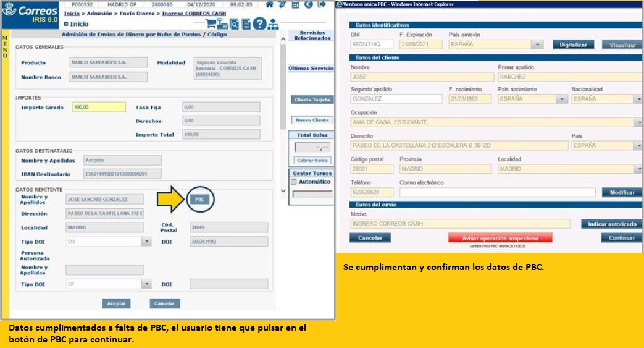Click the document search magnifier icon
The image size is (644, 348).
tap(235, 24)
